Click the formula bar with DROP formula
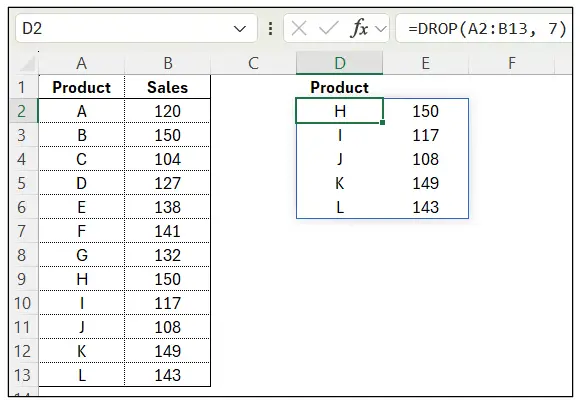The width and height of the screenshot is (580, 401). [484, 28]
